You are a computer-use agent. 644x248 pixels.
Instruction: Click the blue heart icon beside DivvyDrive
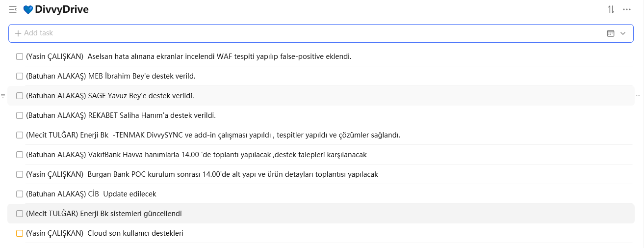pyautogui.click(x=28, y=10)
